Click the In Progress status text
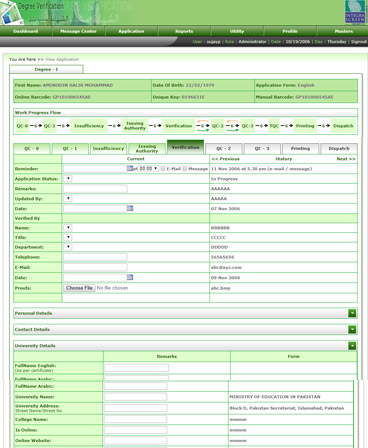The width and height of the screenshot is (368, 448). click(x=224, y=179)
